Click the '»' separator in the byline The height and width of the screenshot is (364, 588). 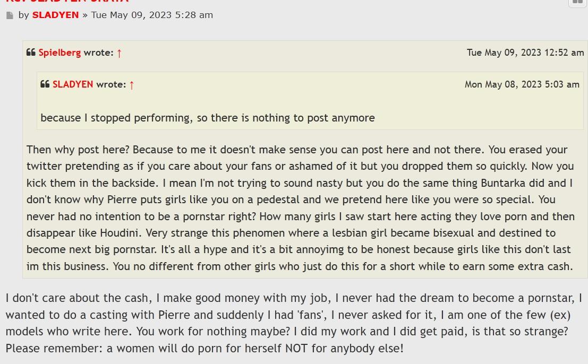(x=84, y=15)
